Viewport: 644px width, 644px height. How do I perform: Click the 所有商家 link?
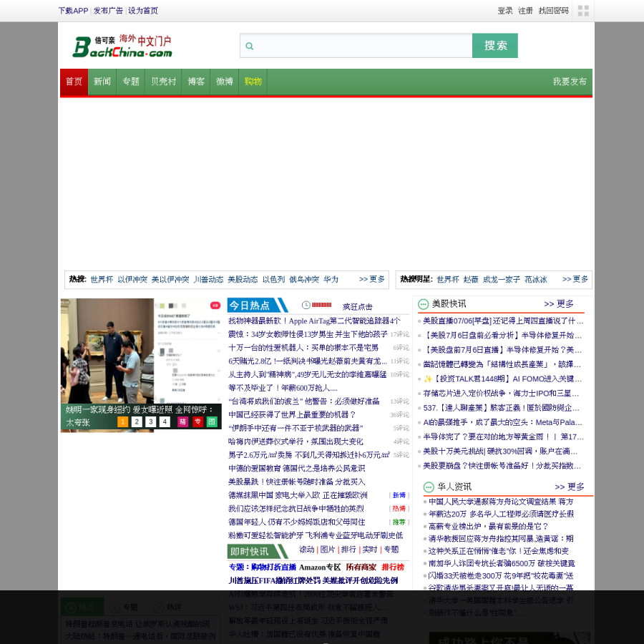(361, 567)
